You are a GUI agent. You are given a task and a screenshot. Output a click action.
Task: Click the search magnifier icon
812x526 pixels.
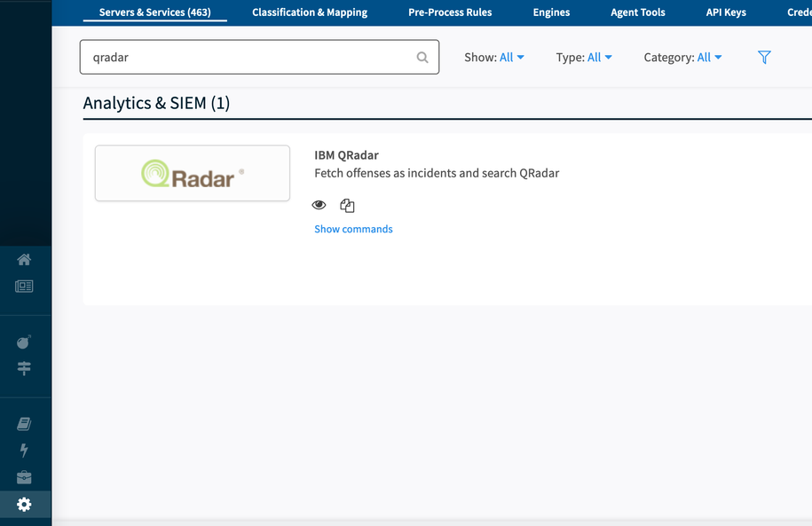(422, 58)
